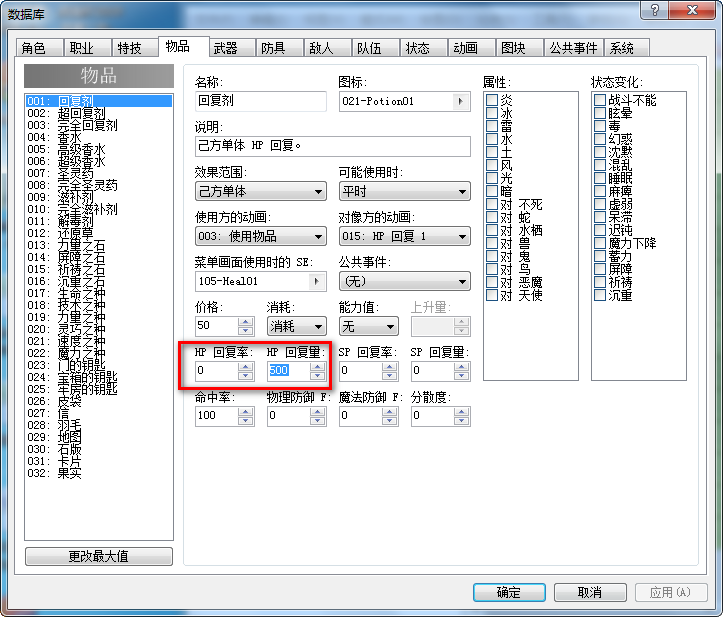Select item 029: 地图 in the list
This screenshot has width=723, height=617.
tap(99, 437)
